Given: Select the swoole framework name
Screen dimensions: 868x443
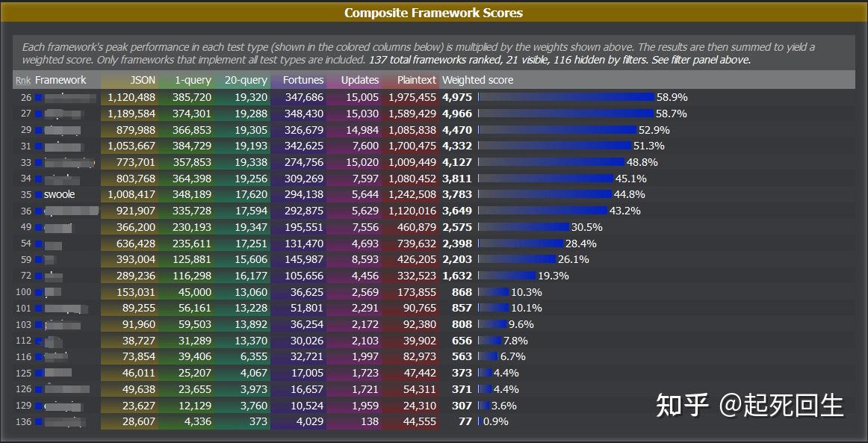Looking at the screenshot, I should pos(60,195).
